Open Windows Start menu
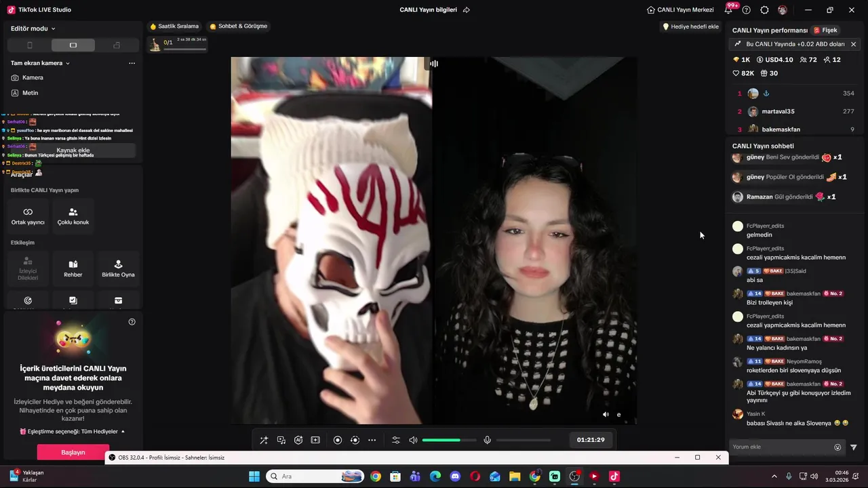The height and width of the screenshot is (488, 868). (x=254, y=476)
